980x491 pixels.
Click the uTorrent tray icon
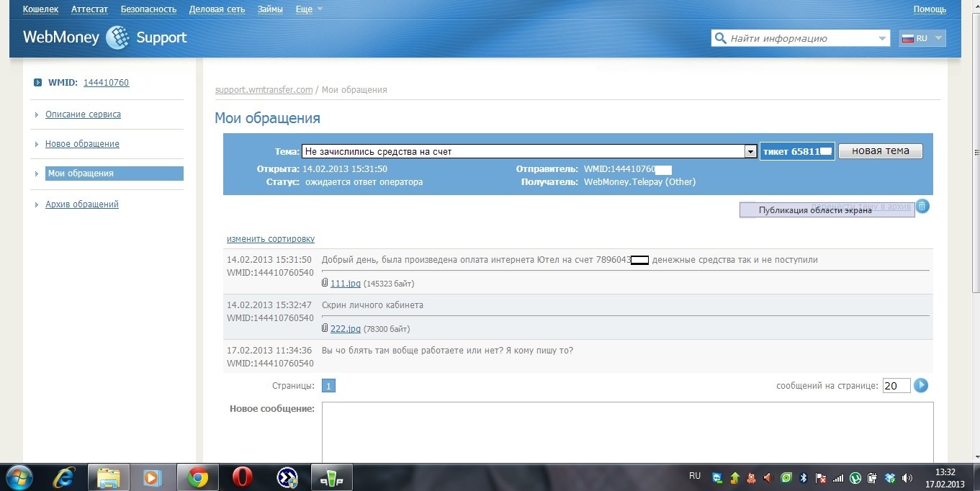tap(855, 477)
